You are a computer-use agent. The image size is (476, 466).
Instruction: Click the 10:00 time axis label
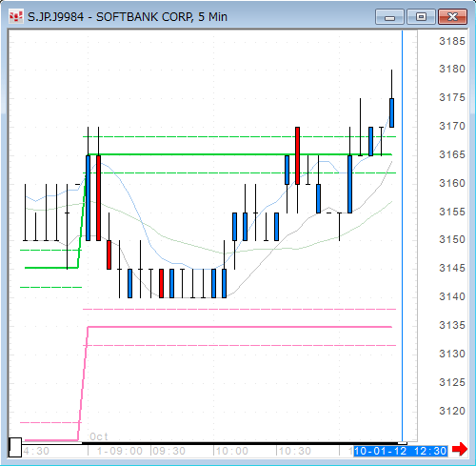(231, 451)
